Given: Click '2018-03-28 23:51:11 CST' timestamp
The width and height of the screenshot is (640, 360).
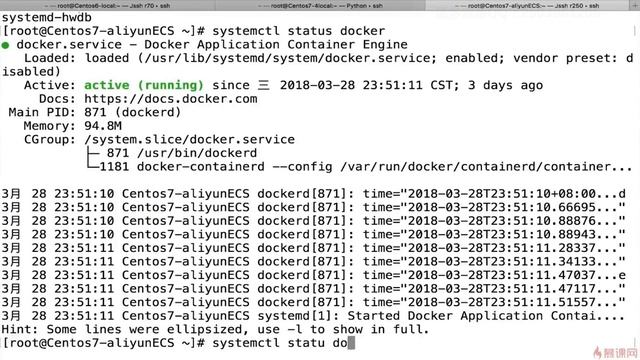Looking at the screenshot, I should (366, 85).
